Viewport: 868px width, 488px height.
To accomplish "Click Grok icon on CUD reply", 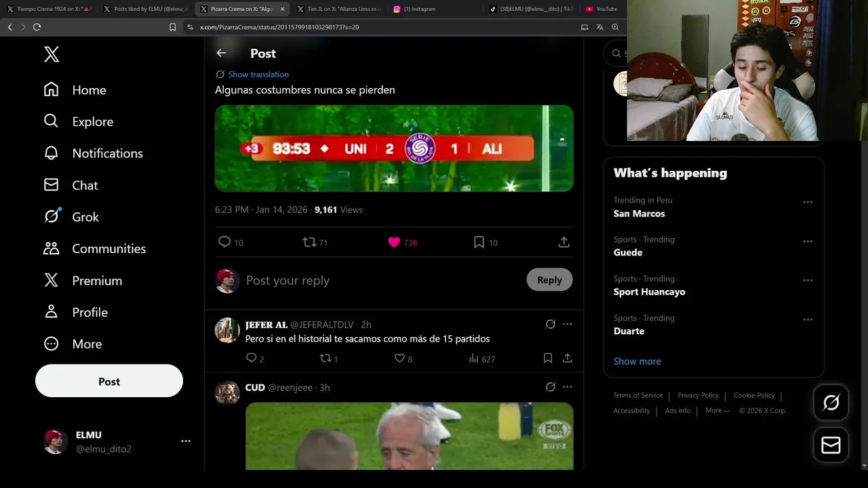I will (551, 387).
